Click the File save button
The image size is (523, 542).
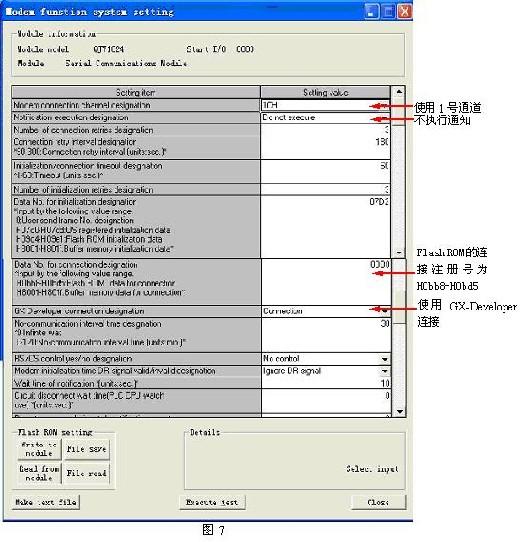[x=86, y=449]
